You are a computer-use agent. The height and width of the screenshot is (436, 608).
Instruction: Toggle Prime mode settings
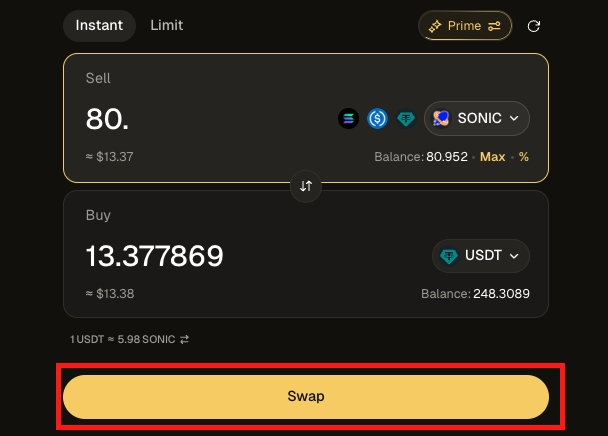pos(465,26)
